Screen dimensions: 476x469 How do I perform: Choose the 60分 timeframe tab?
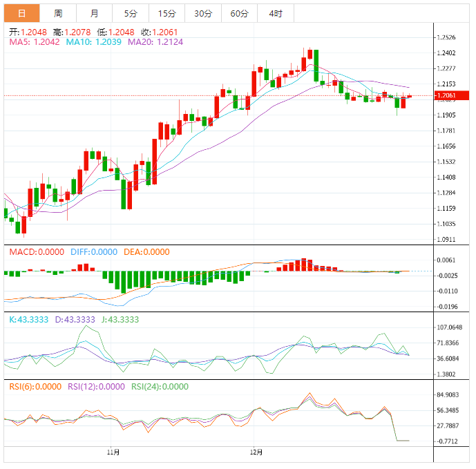click(239, 13)
